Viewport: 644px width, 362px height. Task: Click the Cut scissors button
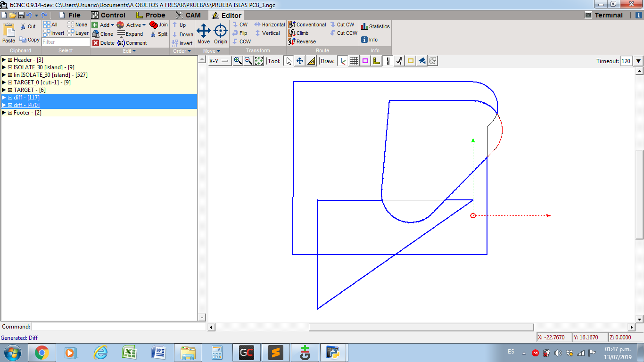coord(28,27)
